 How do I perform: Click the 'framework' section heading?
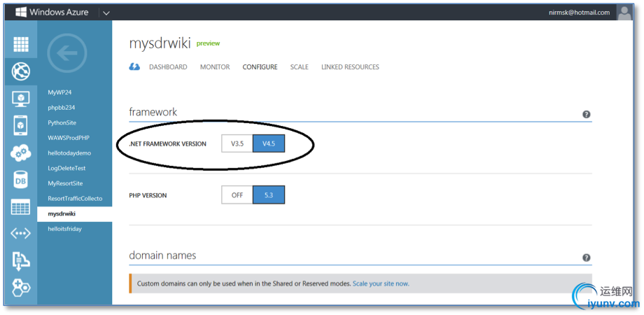[153, 112]
